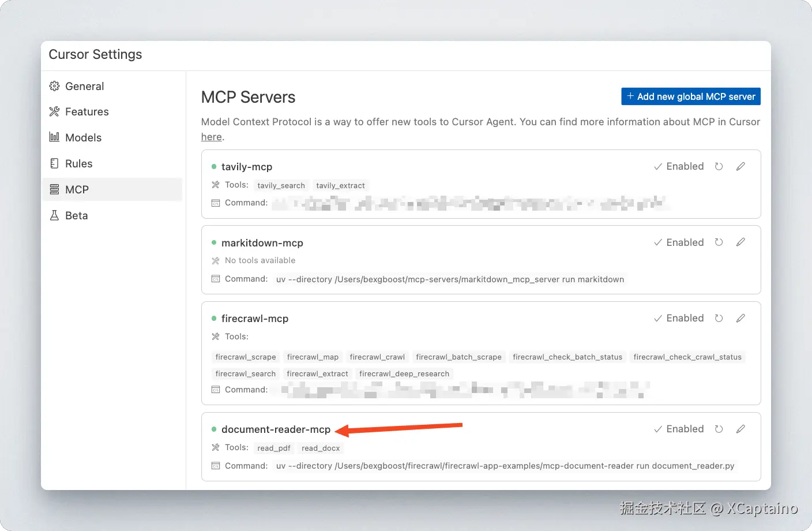Screen dimensions: 812x531
Task: Disable the tavily-mcp server
Action: coord(679,166)
